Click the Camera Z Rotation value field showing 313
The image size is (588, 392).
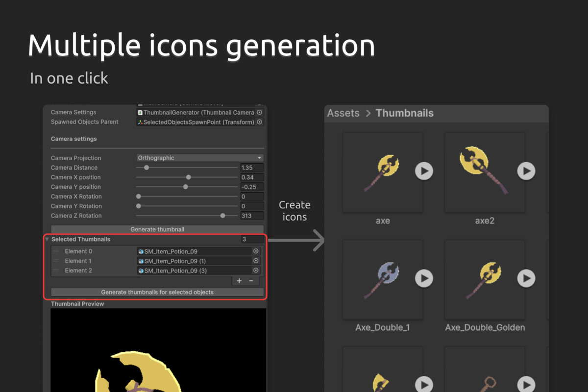click(x=252, y=216)
